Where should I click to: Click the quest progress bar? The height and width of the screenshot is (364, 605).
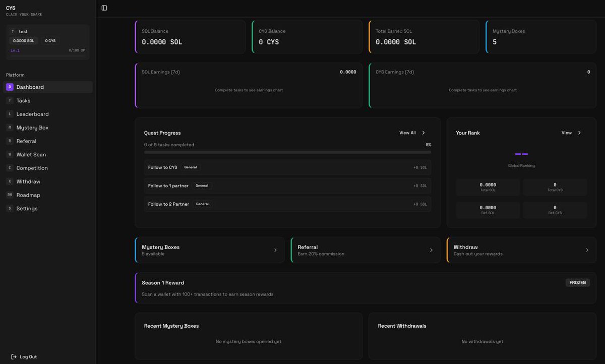pos(287,152)
